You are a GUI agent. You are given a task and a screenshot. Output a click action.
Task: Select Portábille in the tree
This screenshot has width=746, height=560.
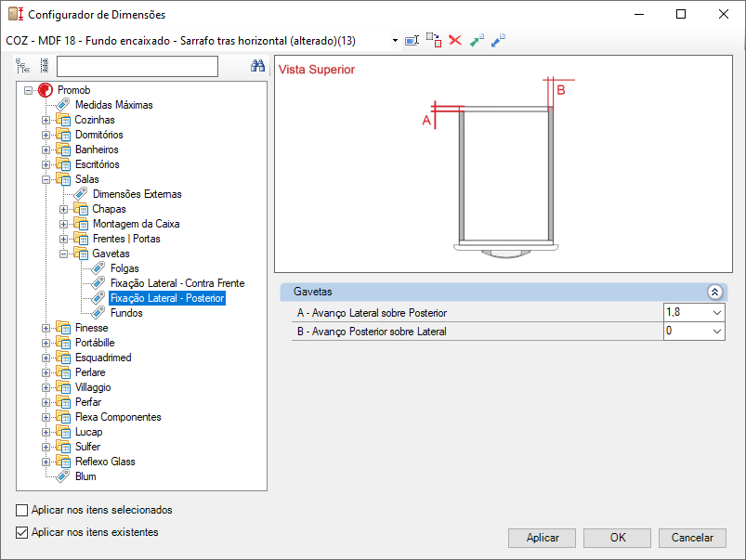pyautogui.click(x=95, y=343)
